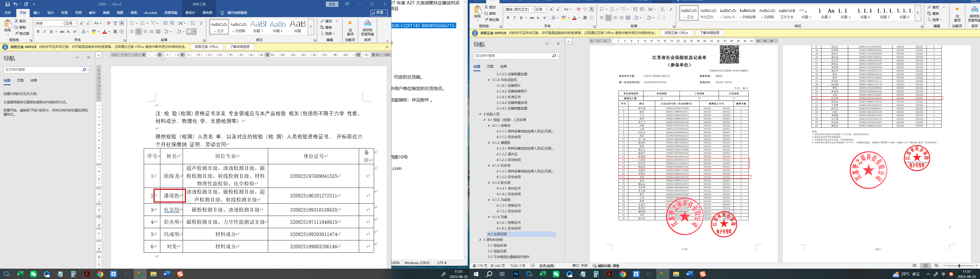The height and width of the screenshot is (279, 980).
Task: Open Google Chrome from the right taskbar
Action: pos(623,274)
